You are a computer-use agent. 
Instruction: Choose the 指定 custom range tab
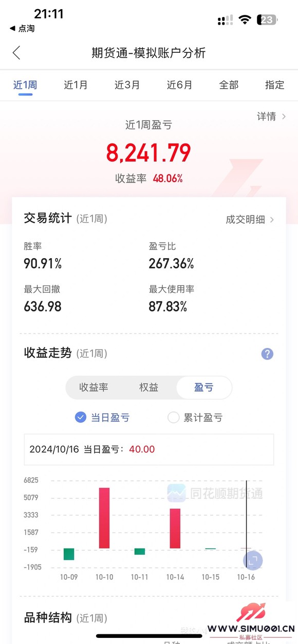tap(274, 85)
